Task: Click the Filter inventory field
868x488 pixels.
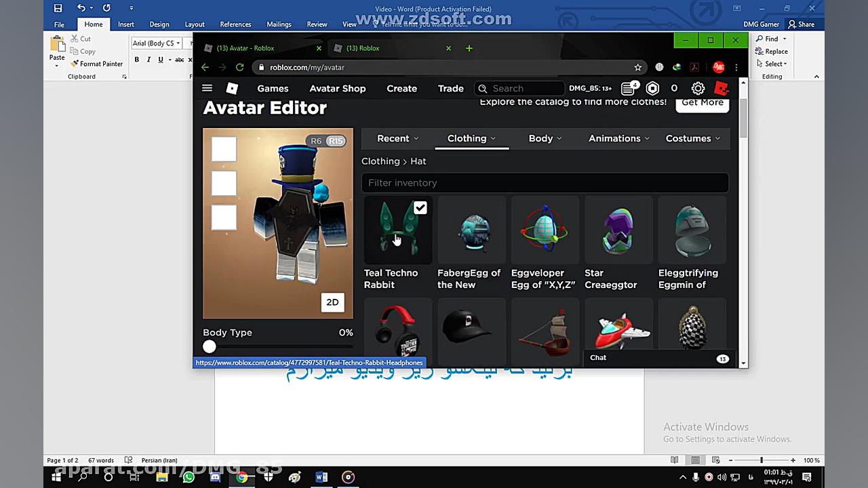Action: [545, 183]
